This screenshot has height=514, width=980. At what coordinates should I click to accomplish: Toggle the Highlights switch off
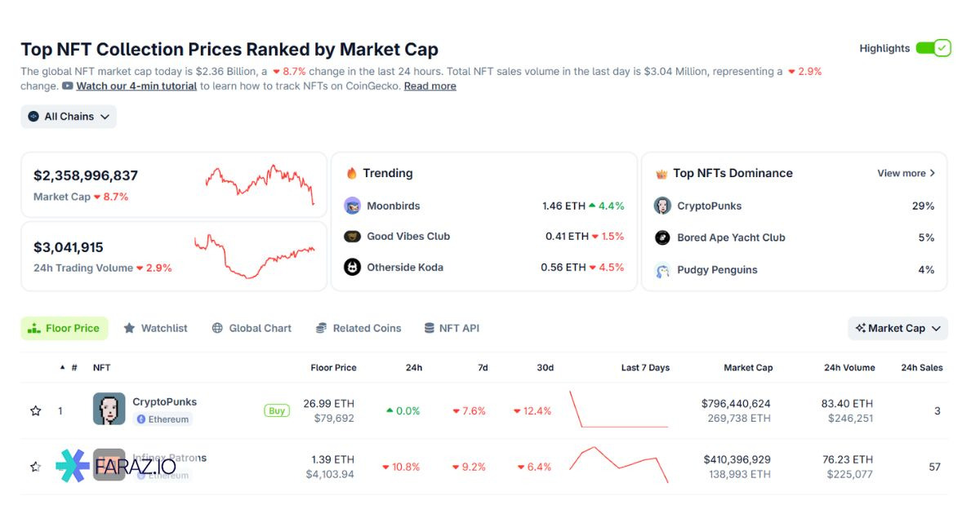click(x=933, y=48)
